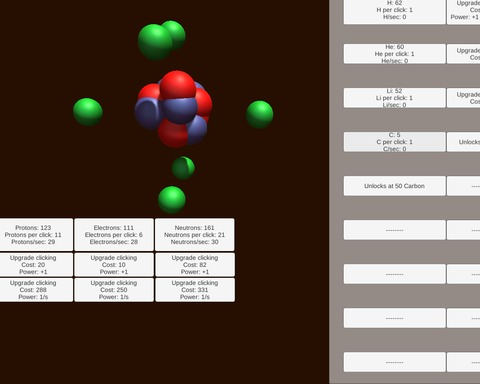Click the Neutrons: 161 counter button
The height and width of the screenshot is (384, 480).
(195, 235)
